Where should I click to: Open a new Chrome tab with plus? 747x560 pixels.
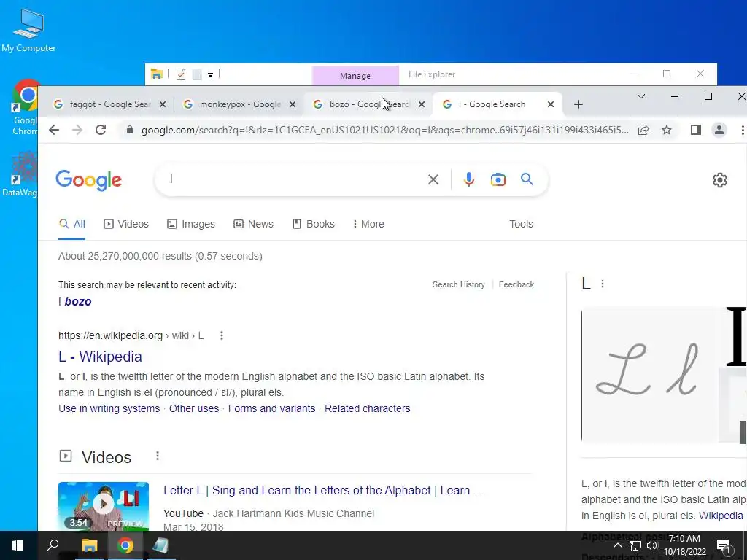(x=578, y=104)
